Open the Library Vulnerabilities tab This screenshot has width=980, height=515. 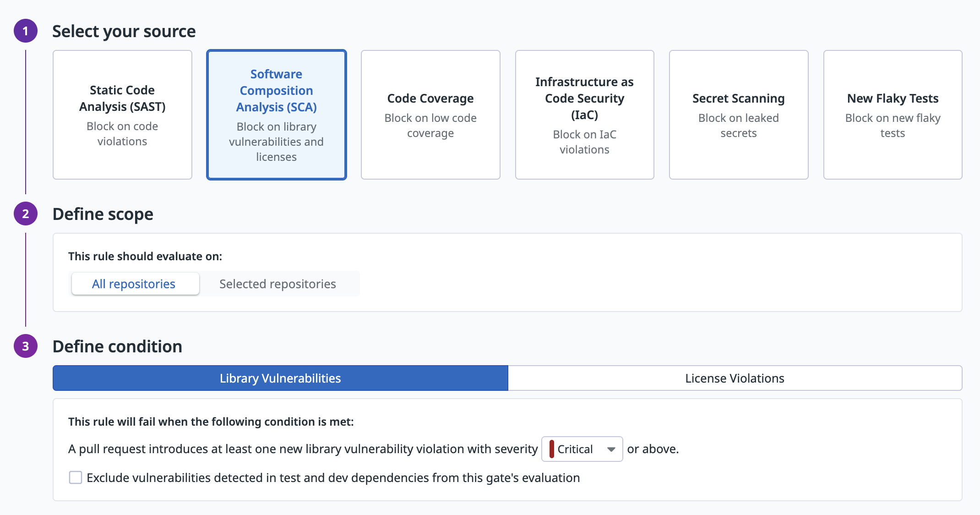click(280, 378)
